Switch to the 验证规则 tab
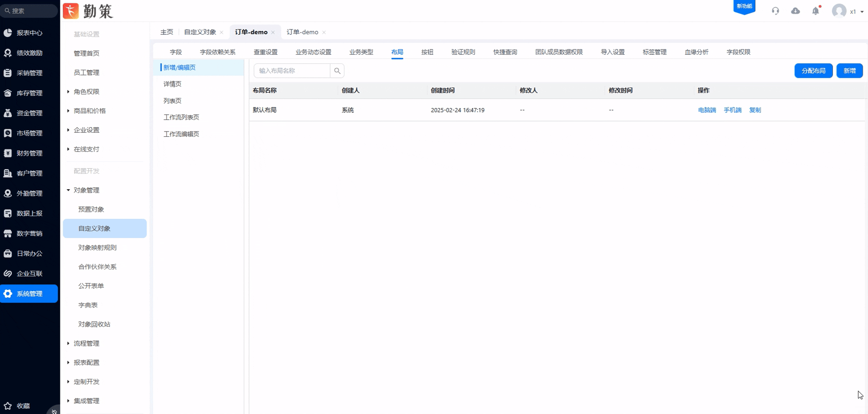This screenshot has height=414, width=868. click(463, 52)
